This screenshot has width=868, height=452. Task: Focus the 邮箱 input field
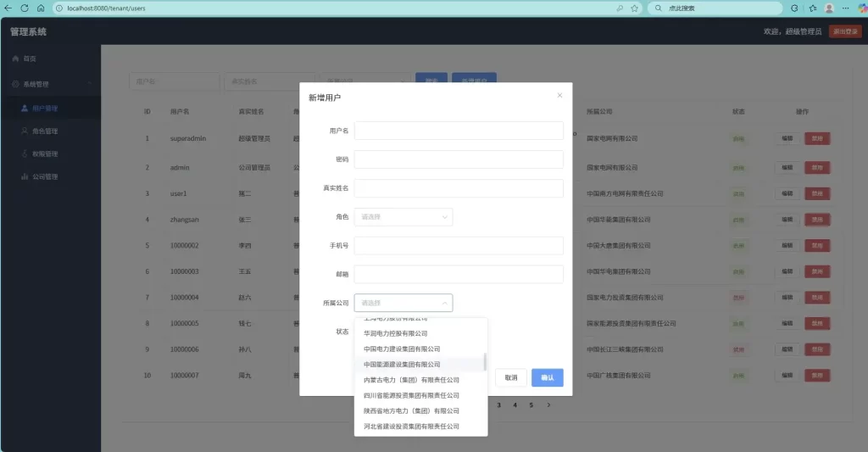(459, 274)
